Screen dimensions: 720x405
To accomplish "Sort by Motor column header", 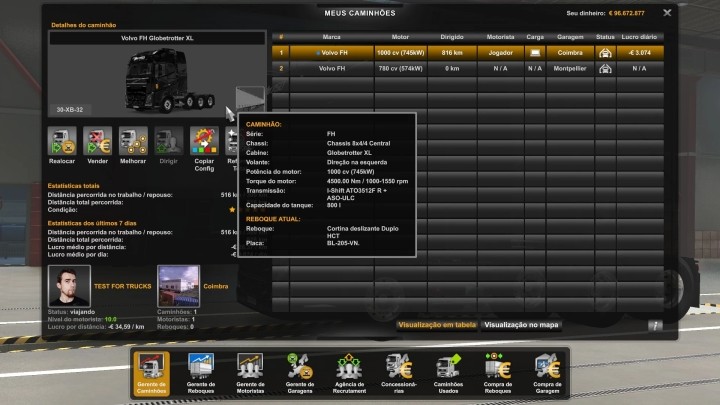I will (400, 37).
